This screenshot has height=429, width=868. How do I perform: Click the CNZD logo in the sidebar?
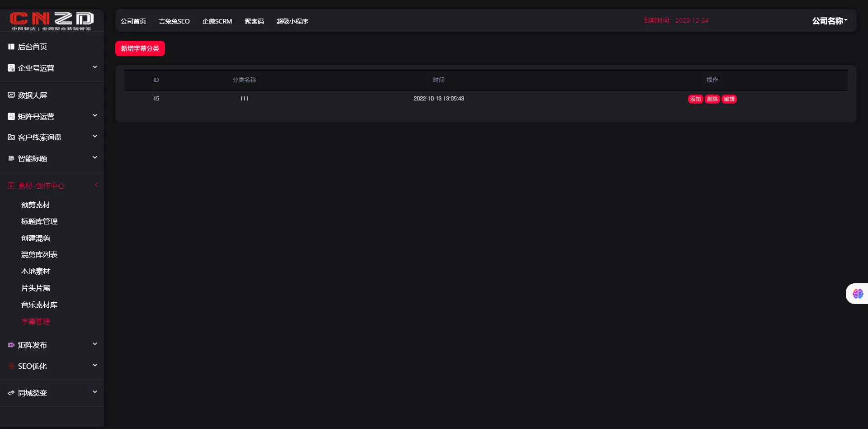click(52, 20)
